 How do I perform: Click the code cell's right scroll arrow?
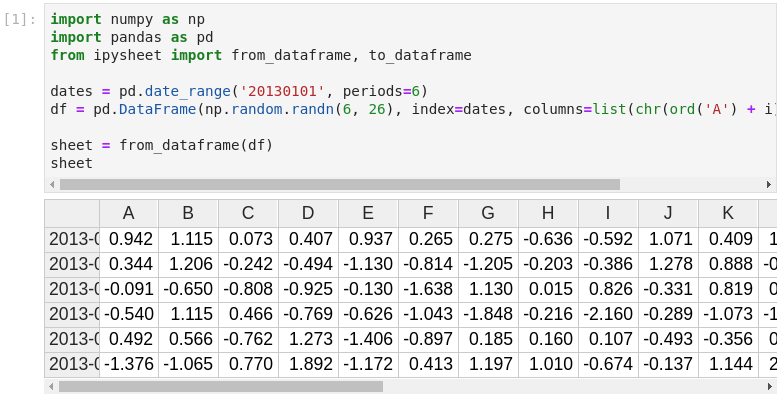(769, 185)
